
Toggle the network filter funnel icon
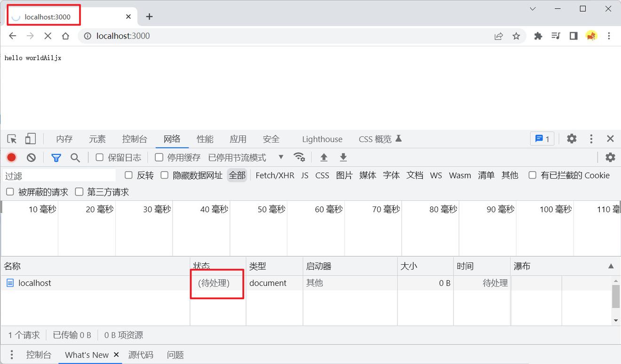click(x=56, y=158)
